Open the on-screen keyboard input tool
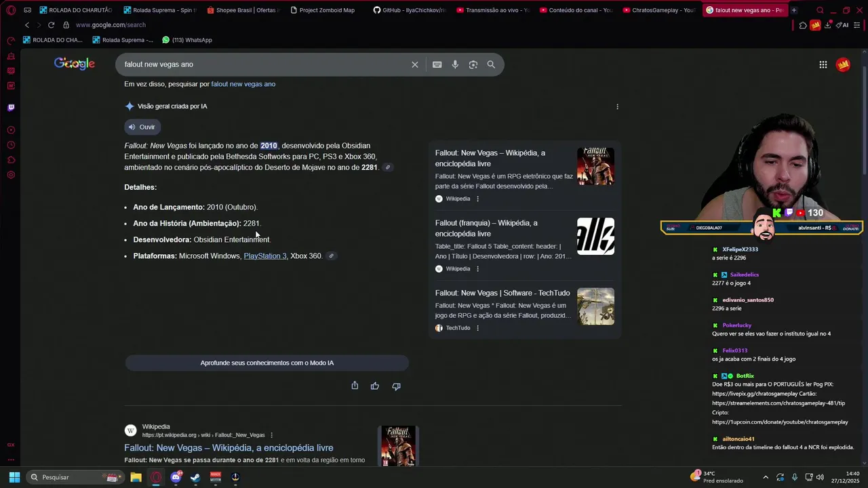This screenshot has height=488, width=868. (437, 64)
